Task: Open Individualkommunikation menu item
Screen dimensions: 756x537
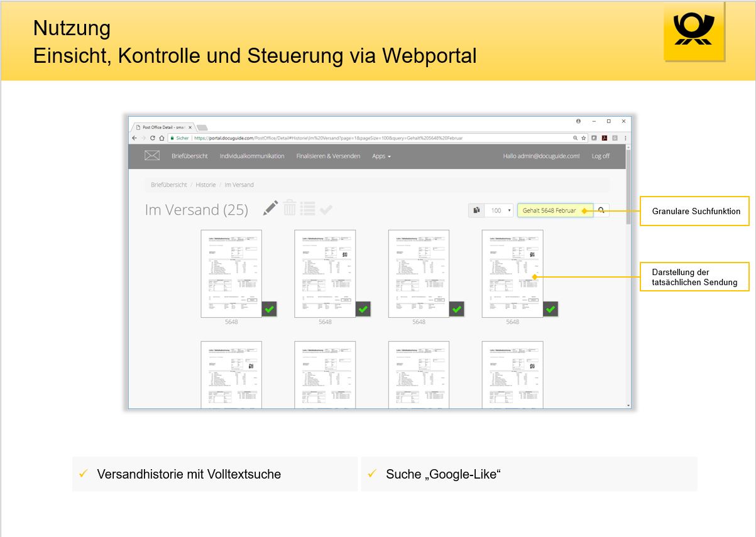Action: [x=252, y=156]
